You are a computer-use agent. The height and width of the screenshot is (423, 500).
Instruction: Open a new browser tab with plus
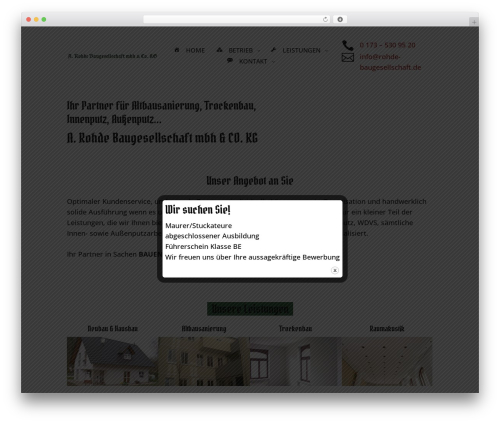point(474,22)
